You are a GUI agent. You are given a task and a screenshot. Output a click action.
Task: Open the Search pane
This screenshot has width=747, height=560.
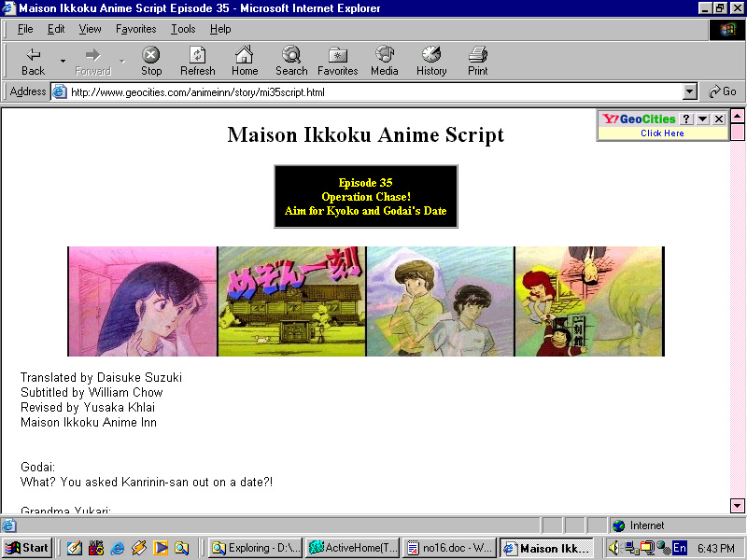click(x=291, y=62)
